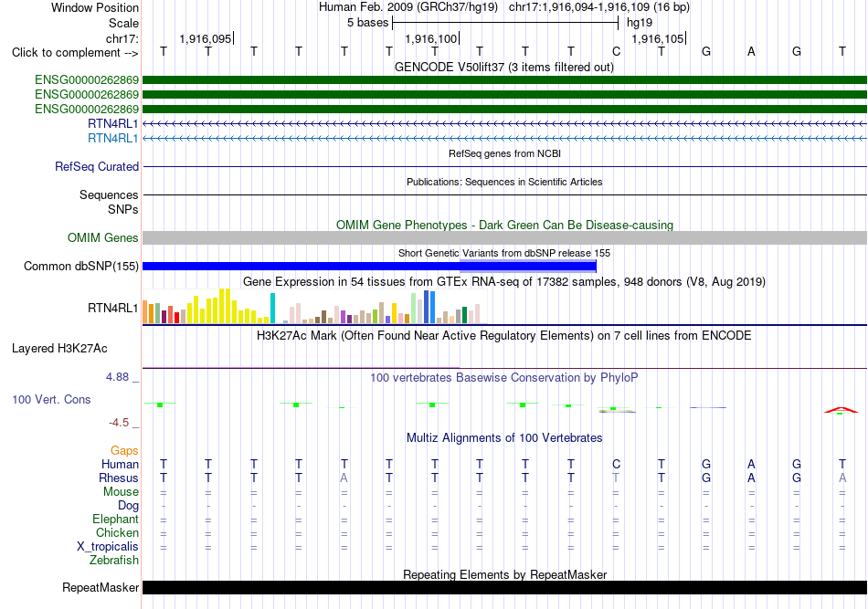Screen dimensions: 868x609
Task: Click the gray OMIM Genes bar
Action: pos(504,237)
